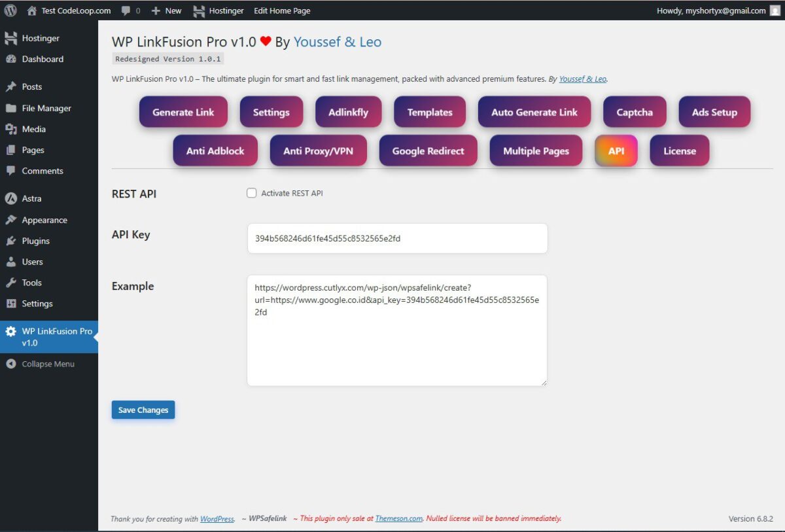This screenshot has height=532, width=785.
Task: Click the plus icon for New
Action: click(x=156, y=11)
